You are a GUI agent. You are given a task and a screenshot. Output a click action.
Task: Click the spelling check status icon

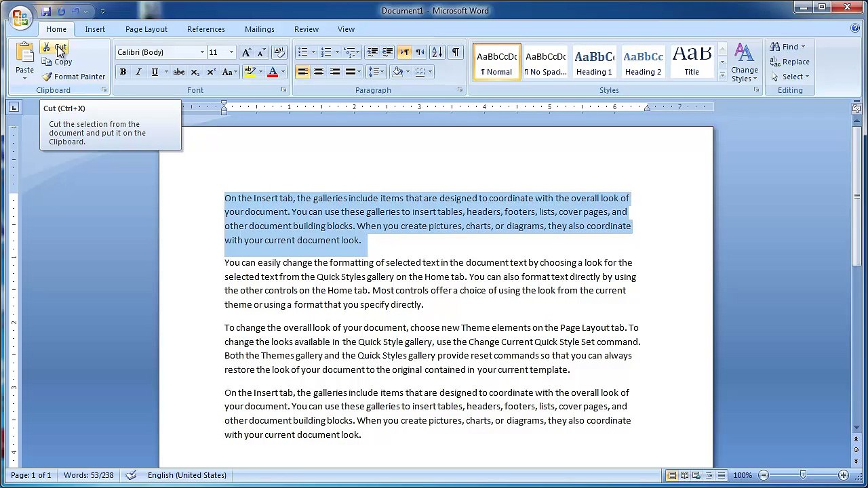(x=132, y=475)
